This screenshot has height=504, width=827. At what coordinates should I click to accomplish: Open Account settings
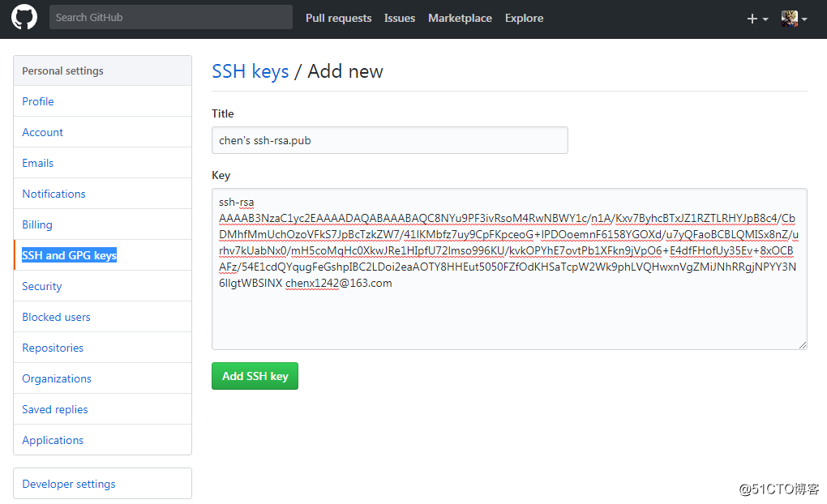pos(102,132)
